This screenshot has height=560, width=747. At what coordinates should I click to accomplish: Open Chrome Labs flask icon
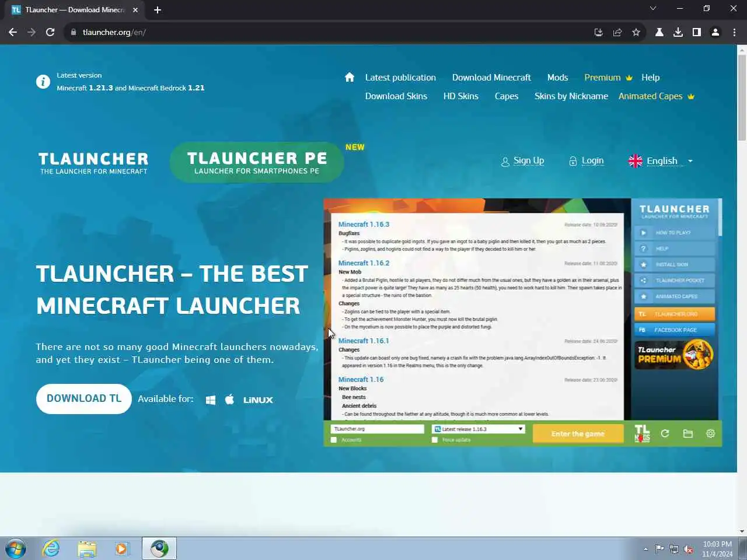(x=659, y=32)
